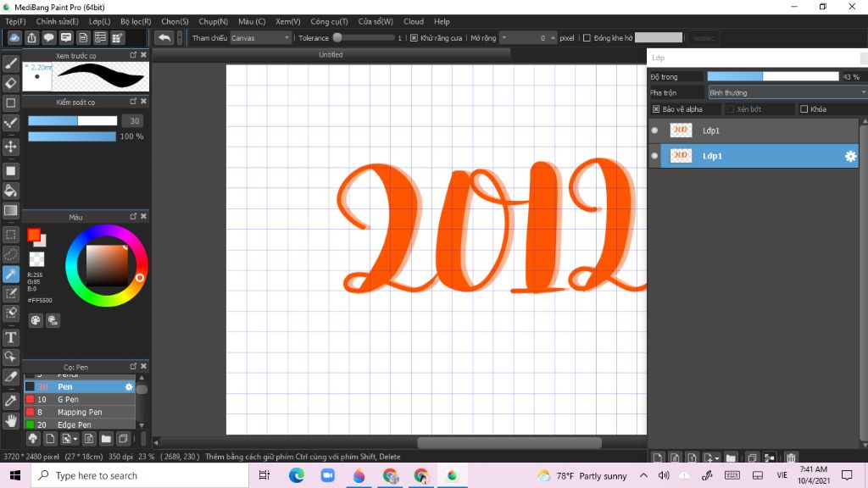Adjust the Độ trong opacity slider
868x488 pixels.
tap(773, 76)
